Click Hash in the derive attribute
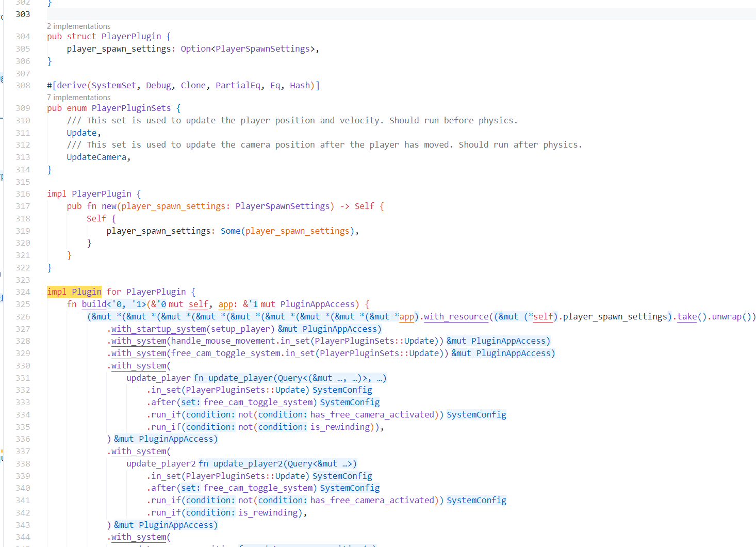 [x=300, y=86]
